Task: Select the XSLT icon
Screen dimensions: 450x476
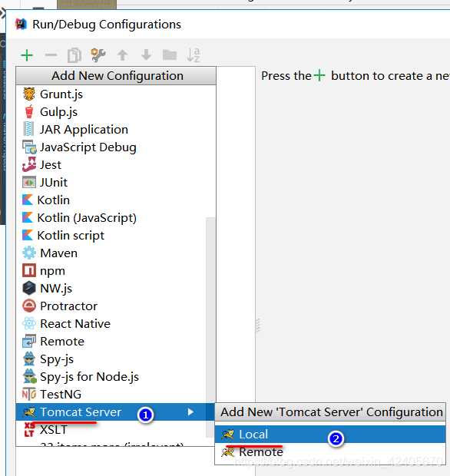Action: 29,430
